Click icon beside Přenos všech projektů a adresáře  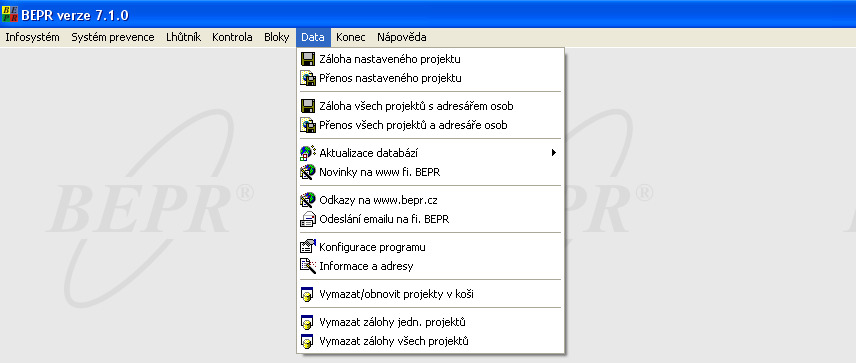pos(308,126)
